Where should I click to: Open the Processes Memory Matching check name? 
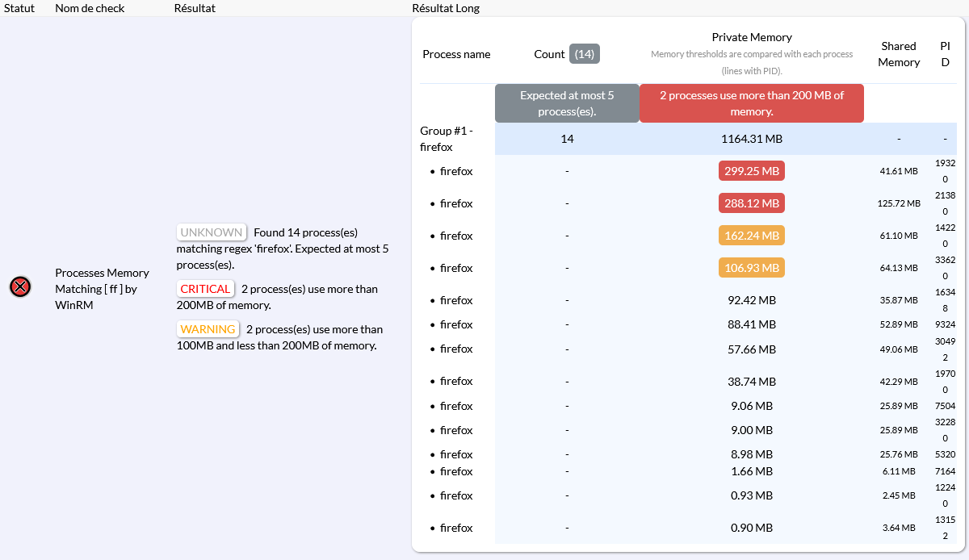pos(102,289)
